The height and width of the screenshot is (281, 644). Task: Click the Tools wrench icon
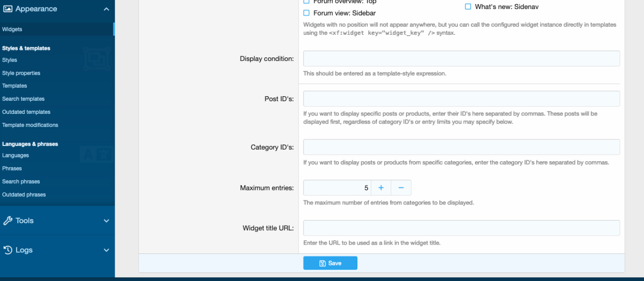(8, 221)
